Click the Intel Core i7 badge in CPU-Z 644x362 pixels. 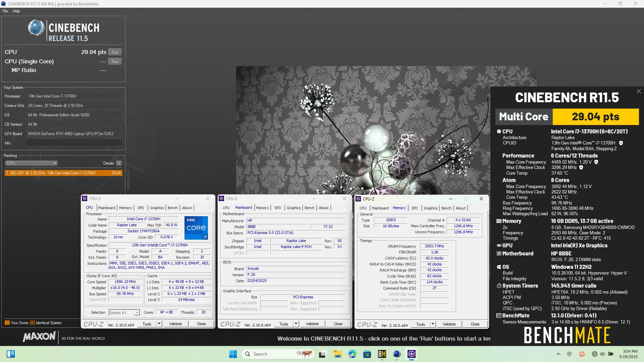tap(196, 228)
